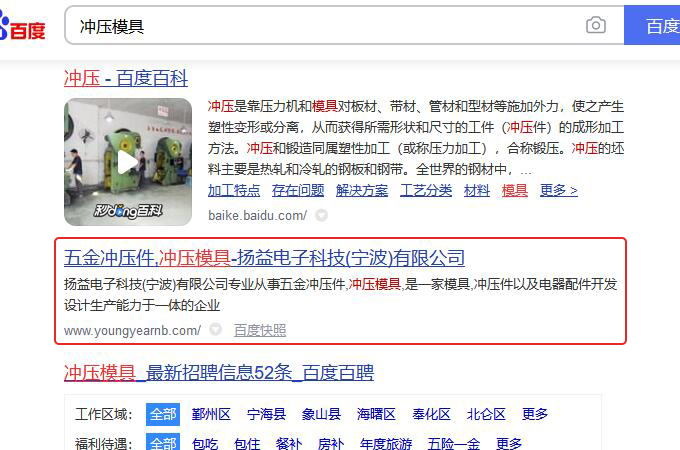
Task: Click 更多 > in the Baike result
Action: click(559, 190)
